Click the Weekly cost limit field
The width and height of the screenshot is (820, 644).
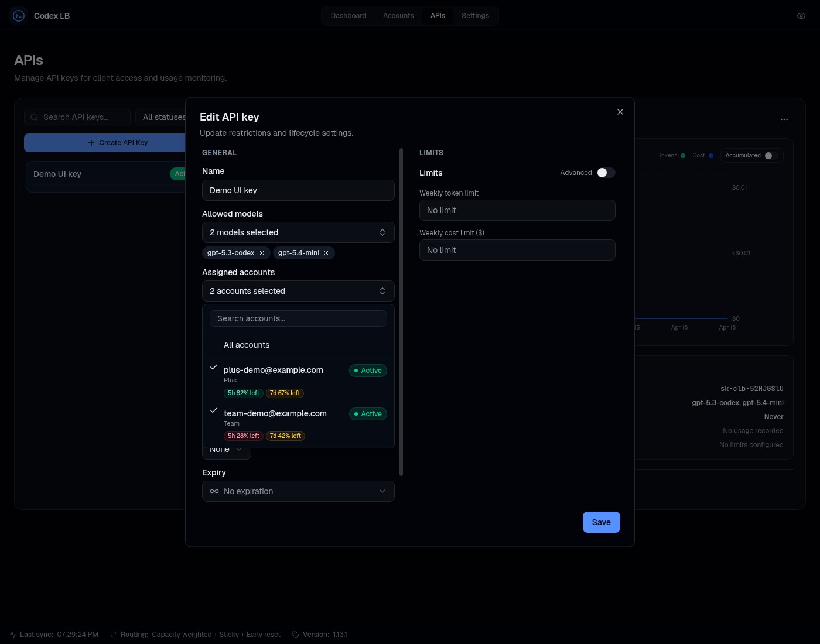[517, 250]
